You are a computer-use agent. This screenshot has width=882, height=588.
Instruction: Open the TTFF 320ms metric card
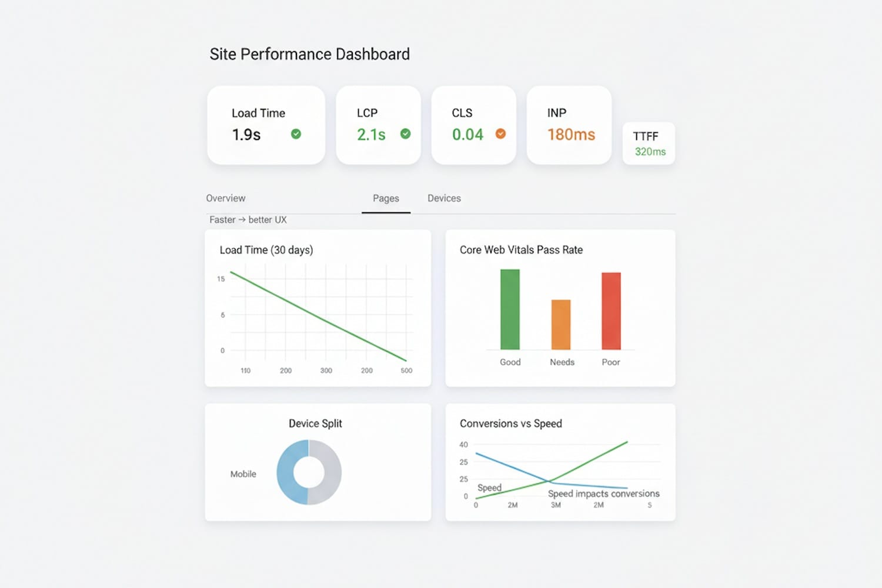pyautogui.click(x=649, y=143)
